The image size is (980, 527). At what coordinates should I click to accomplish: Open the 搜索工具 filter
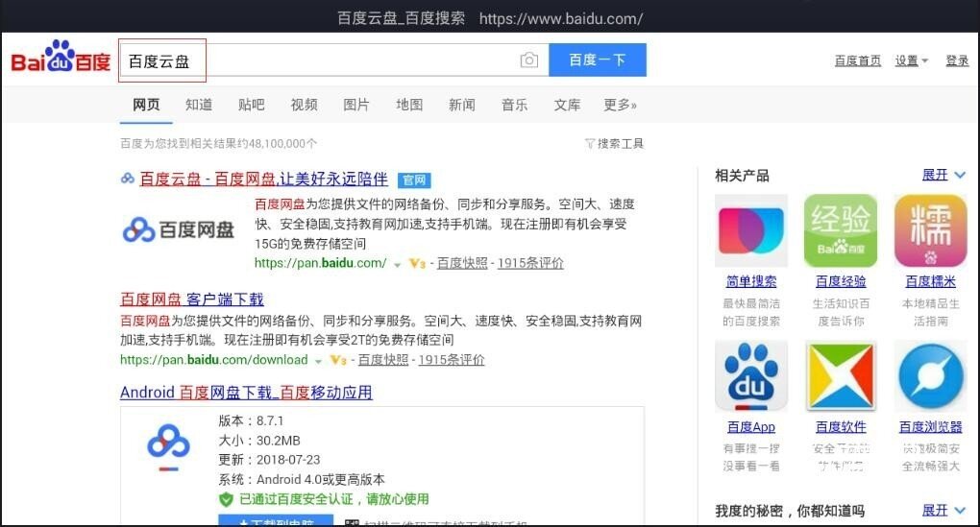614,144
